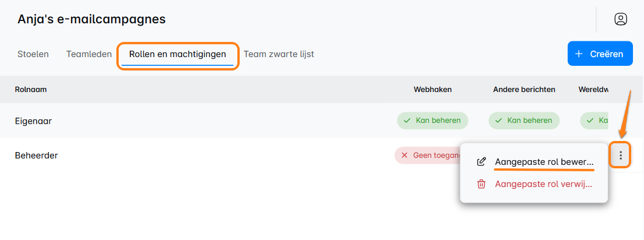Click the truncated Wereldw column header

(593, 90)
